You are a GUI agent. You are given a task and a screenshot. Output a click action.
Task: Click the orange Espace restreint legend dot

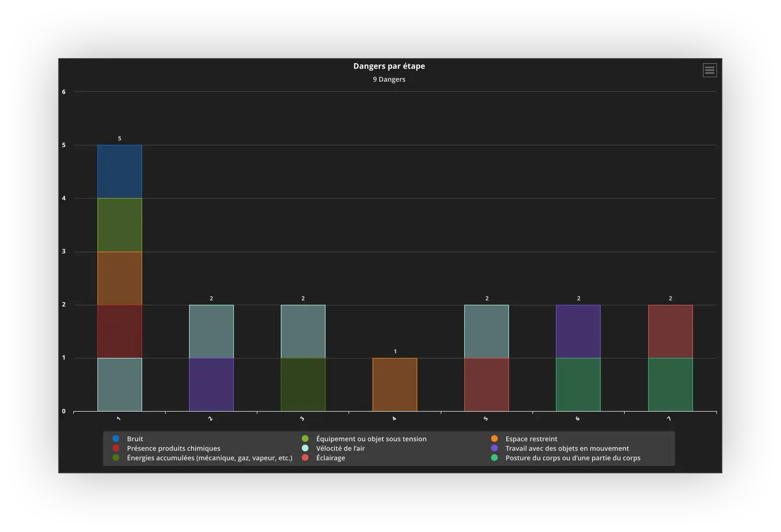tap(494, 439)
